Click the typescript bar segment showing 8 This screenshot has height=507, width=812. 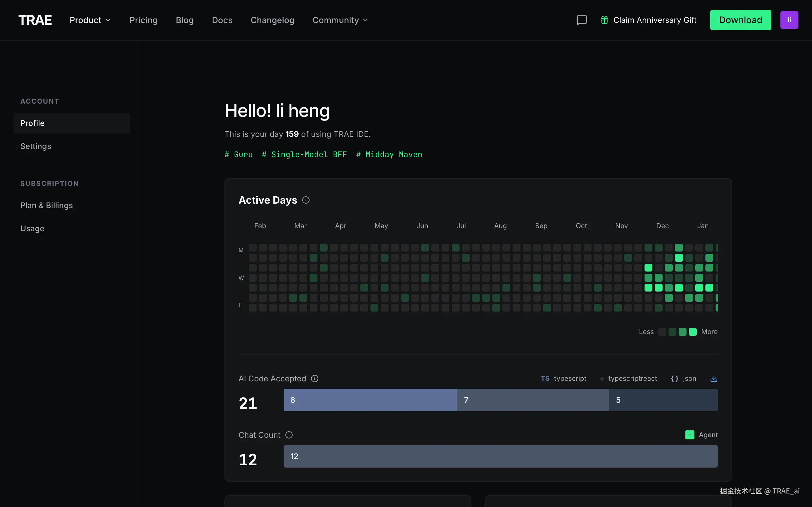(370, 400)
